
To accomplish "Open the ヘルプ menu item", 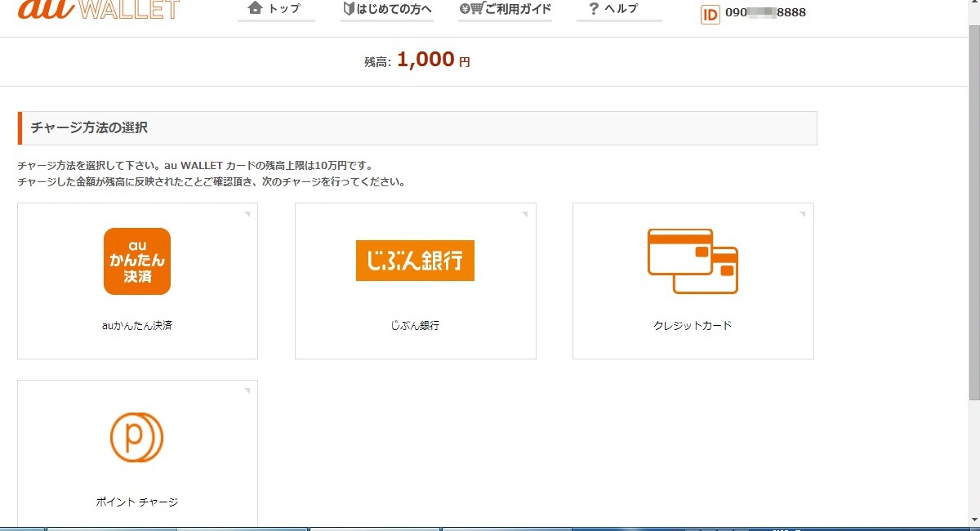I will click(619, 10).
